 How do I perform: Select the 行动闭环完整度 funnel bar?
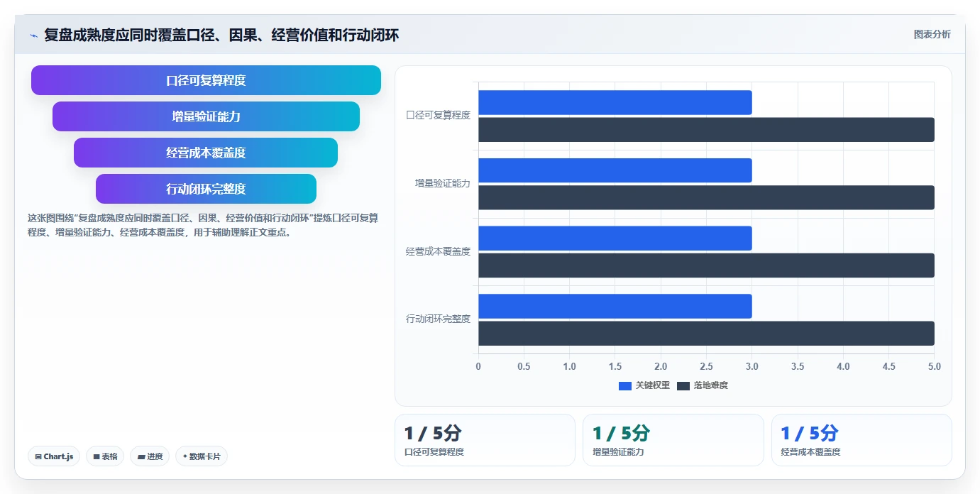pos(206,189)
